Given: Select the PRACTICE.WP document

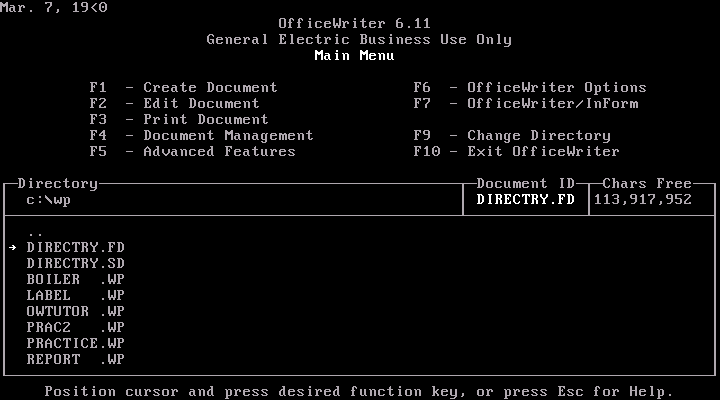Looking at the screenshot, I should point(75,344).
